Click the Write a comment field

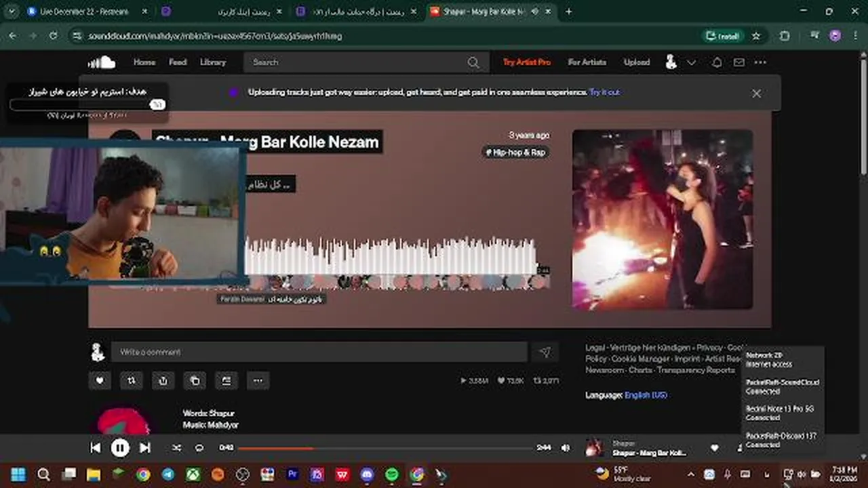(319, 352)
